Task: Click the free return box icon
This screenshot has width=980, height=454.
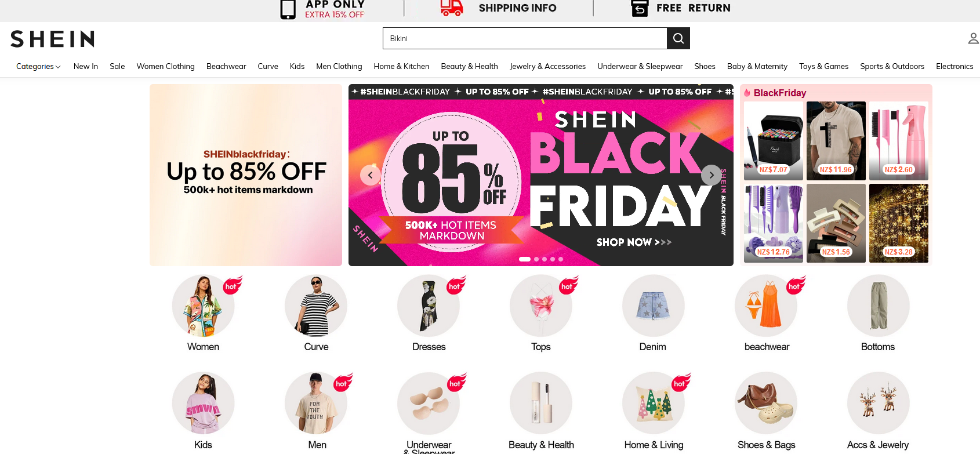Action: [640, 8]
